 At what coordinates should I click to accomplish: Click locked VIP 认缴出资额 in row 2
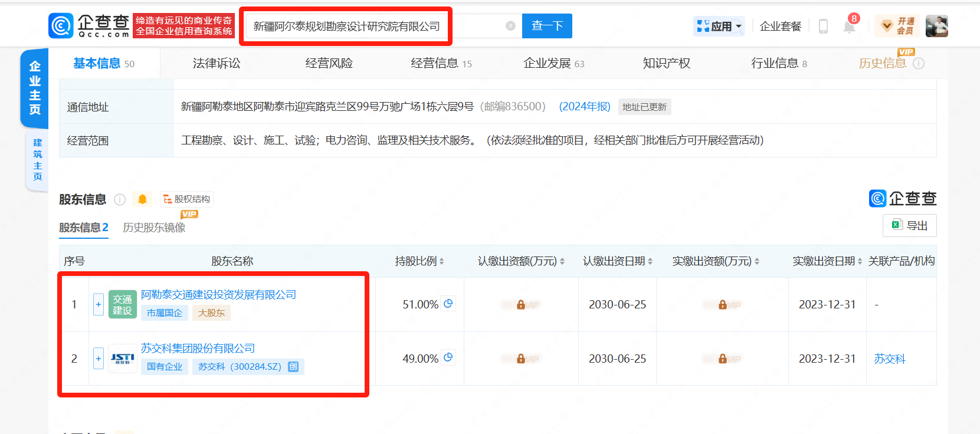(521, 359)
